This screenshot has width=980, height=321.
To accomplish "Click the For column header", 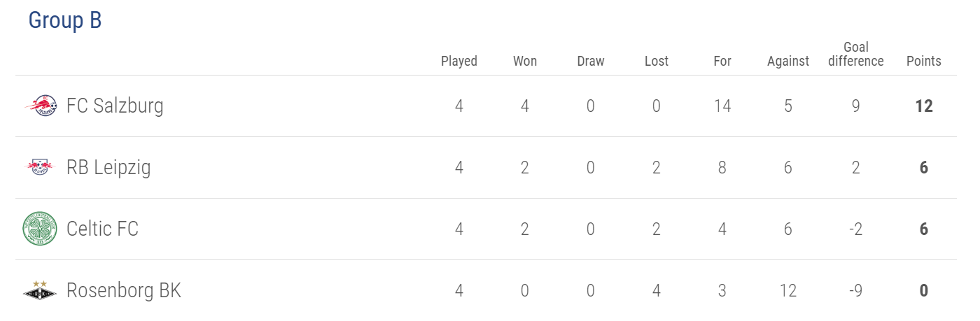I will pos(722,61).
